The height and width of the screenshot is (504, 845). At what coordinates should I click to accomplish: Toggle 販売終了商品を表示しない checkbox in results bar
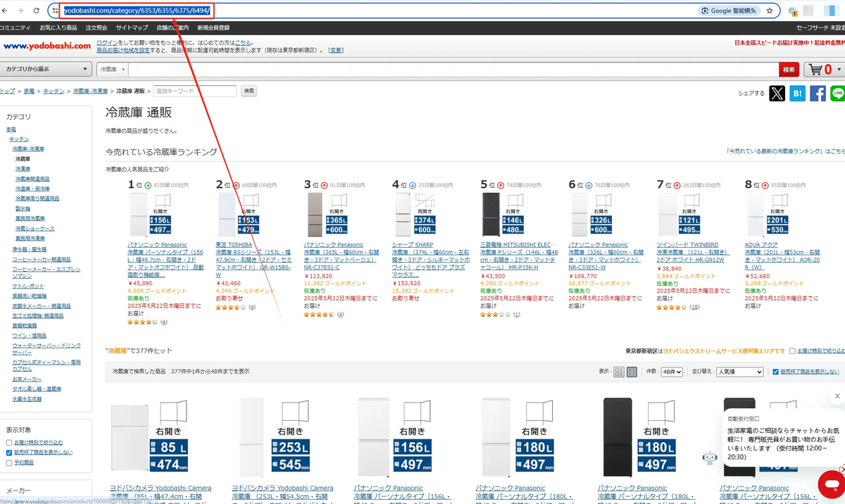pyautogui.click(x=775, y=372)
